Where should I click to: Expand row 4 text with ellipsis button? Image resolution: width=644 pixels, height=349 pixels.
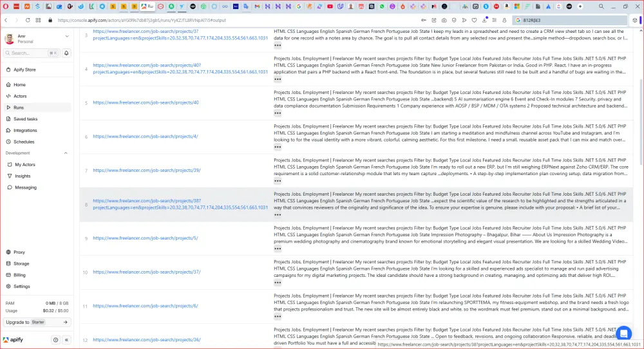tap(278, 79)
